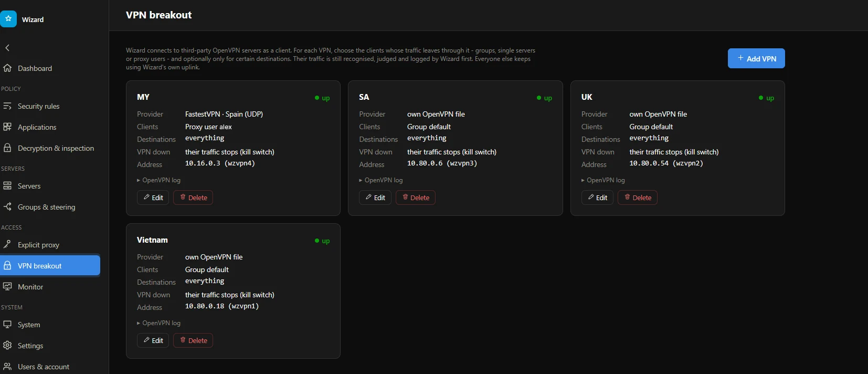Click the VPN breakout page heading
The height and width of the screenshot is (374, 868).
(158, 15)
